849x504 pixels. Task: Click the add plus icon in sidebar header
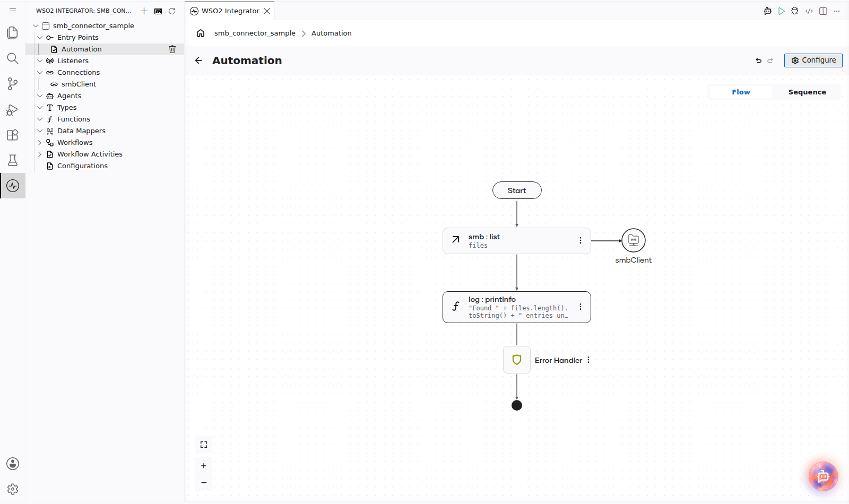click(144, 11)
